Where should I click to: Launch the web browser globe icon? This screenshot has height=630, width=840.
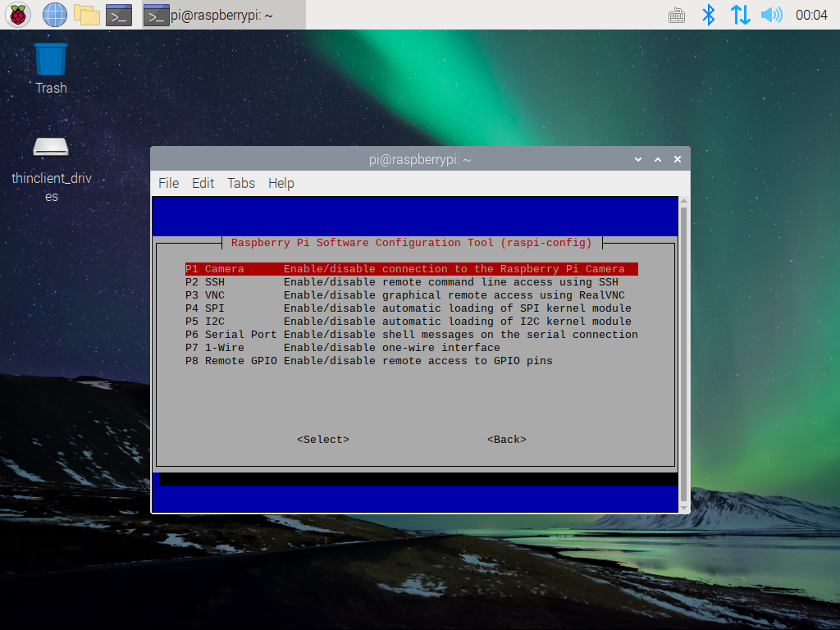(x=55, y=15)
